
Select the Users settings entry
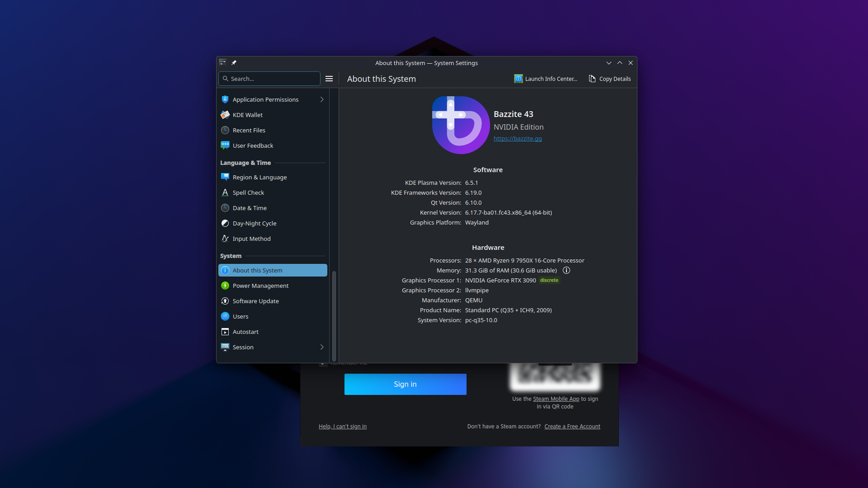(240, 316)
